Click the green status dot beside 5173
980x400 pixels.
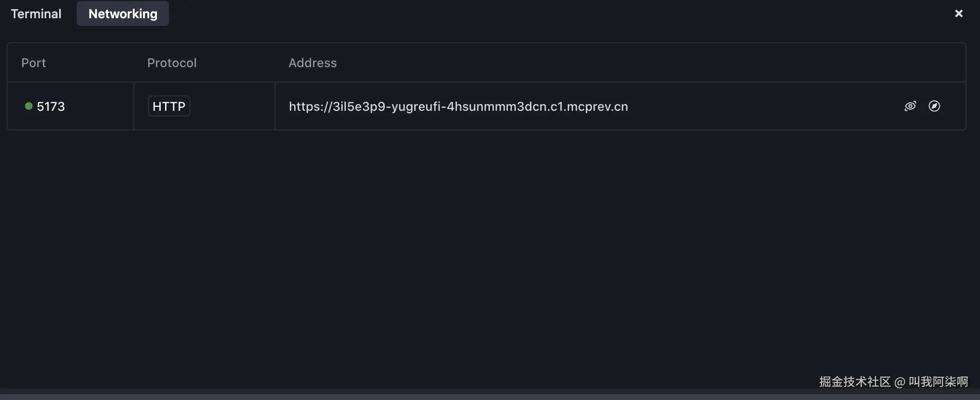click(29, 106)
